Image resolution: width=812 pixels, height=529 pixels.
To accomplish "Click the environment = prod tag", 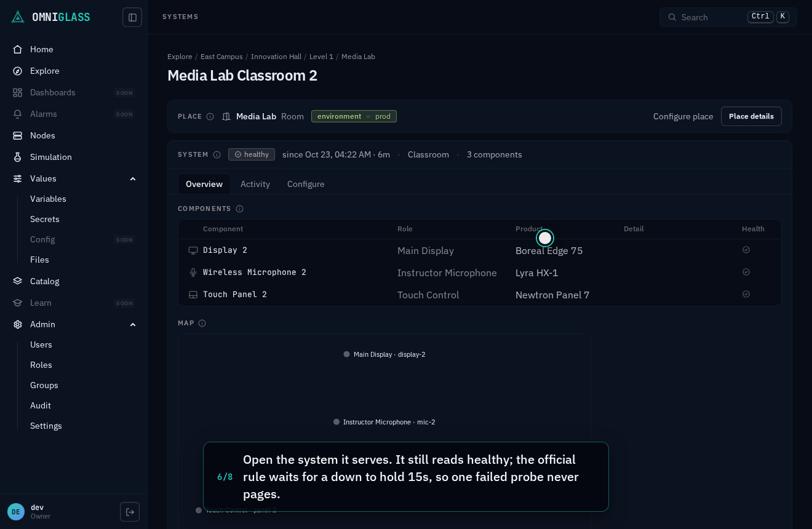I will [354, 116].
